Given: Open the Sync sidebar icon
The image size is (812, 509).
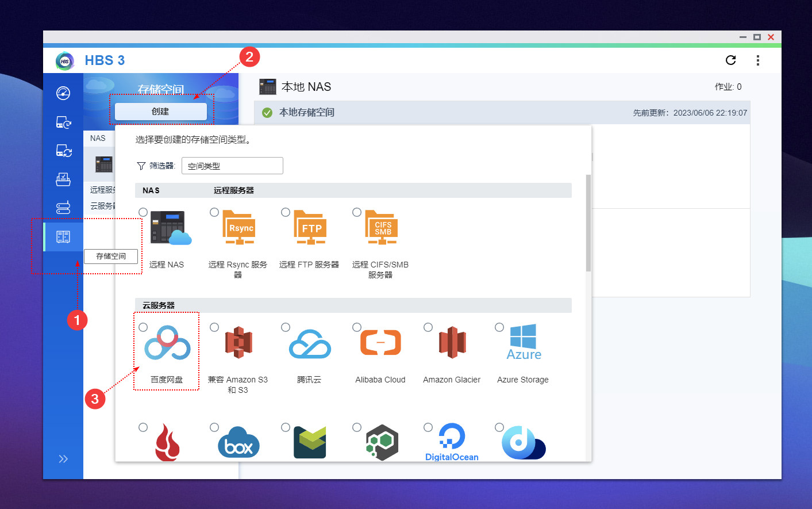Looking at the screenshot, I should (63, 151).
